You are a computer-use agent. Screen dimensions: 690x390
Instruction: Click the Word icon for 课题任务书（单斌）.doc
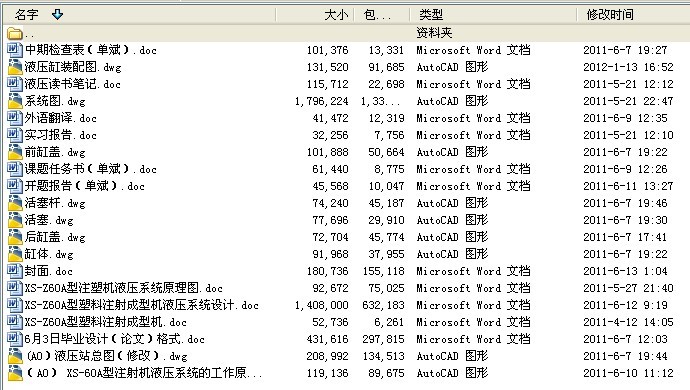click(15, 169)
